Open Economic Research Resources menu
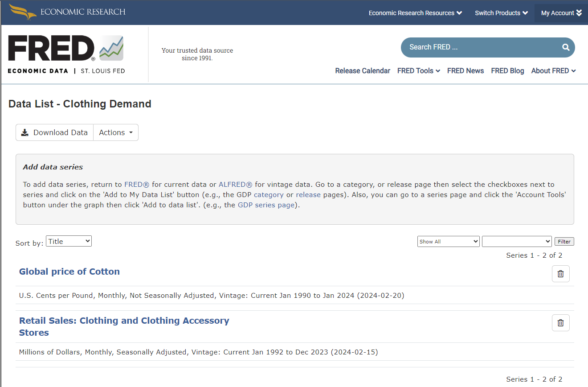 tap(415, 13)
